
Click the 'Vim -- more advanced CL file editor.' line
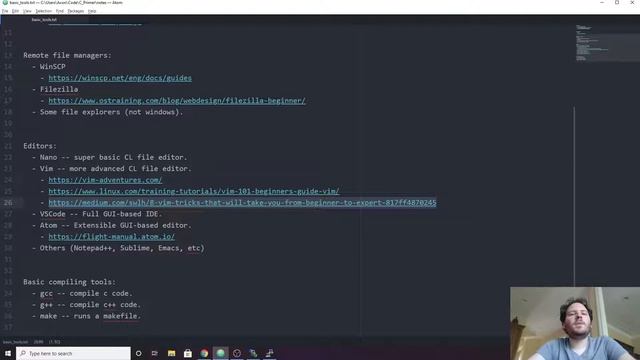coord(111,169)
